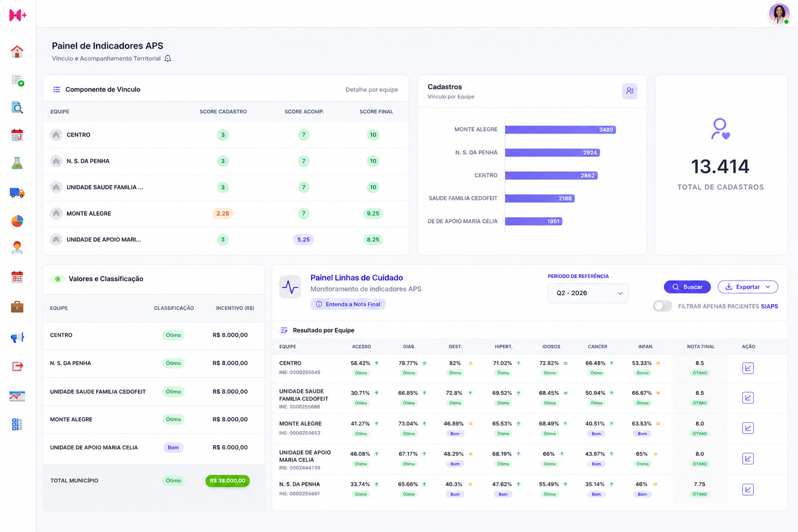Image resolution: width=798 pixels, height=532 pixels.
Task: Select the pie chart sidebar icon
Action: pos(17,221)
